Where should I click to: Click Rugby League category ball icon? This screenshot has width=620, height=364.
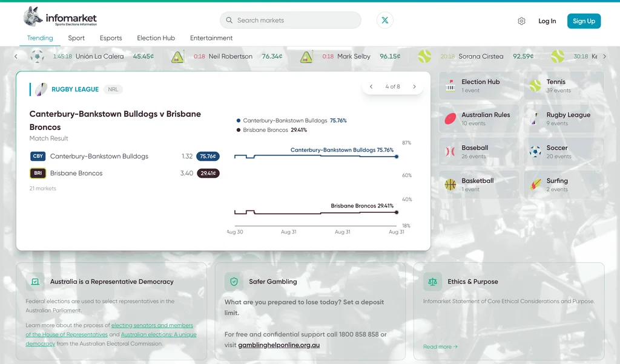coord(535,119)
